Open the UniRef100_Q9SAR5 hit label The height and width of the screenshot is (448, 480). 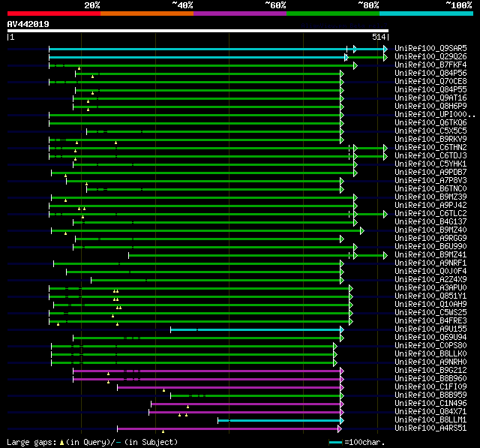click(430, 48)
